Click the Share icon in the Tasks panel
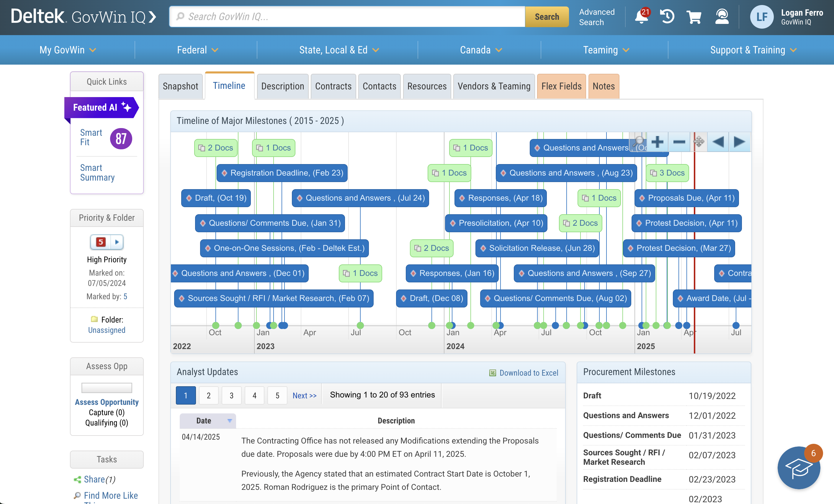The width and height of the screenshot is (834, 504). pyautogui.click(x=79, y=479)
